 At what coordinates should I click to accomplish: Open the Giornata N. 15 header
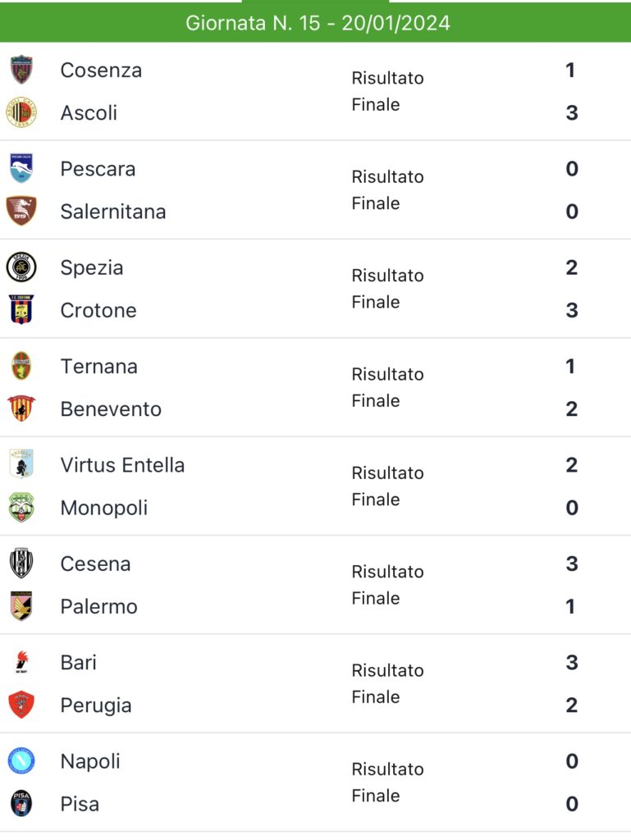coord(318,22)
